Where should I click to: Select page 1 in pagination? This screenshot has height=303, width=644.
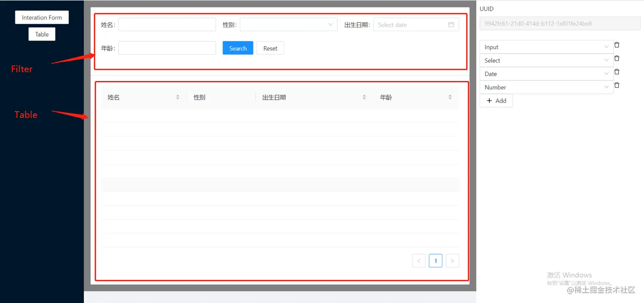coord(435,261)
